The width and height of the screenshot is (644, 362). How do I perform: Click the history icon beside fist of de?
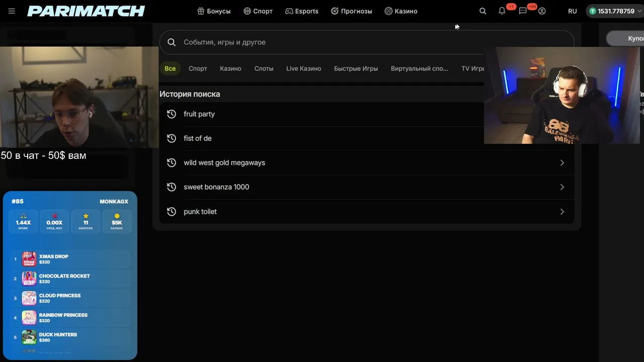[172, 138]
